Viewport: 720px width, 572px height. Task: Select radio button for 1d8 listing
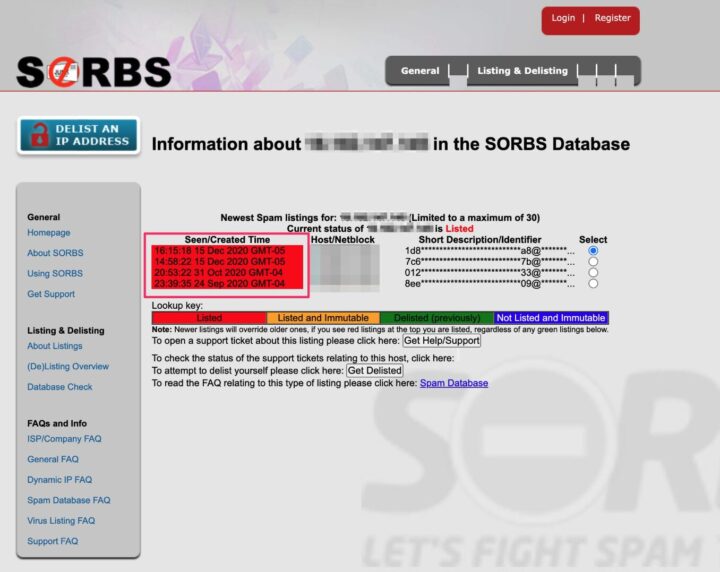click(593, 251)
